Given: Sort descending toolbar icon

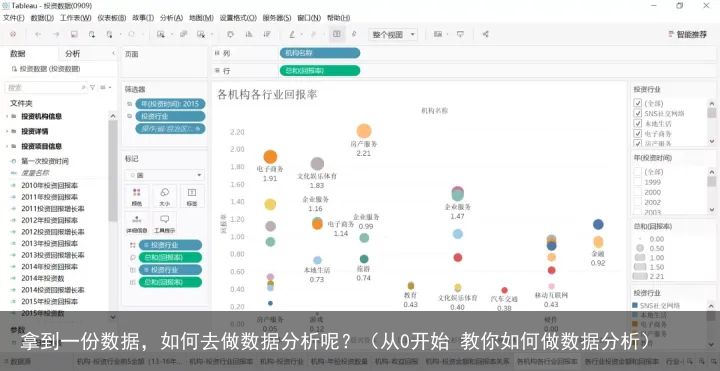Looking at the screenshot, I should tap(267, 34).
